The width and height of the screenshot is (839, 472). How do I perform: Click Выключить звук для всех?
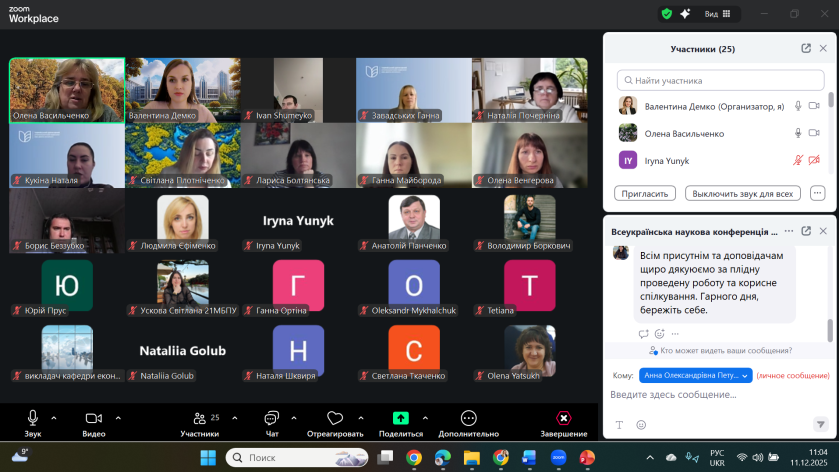pos(743,193)
